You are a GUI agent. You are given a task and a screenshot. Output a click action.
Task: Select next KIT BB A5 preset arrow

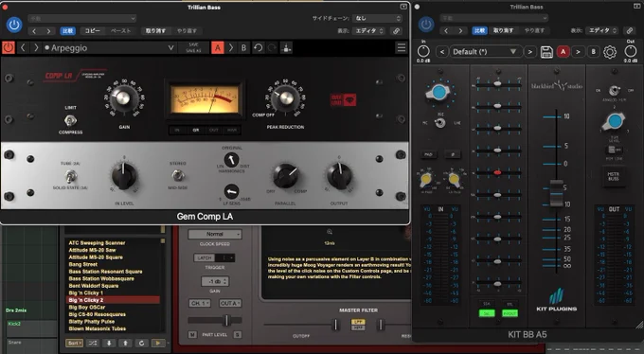(529, 52)
